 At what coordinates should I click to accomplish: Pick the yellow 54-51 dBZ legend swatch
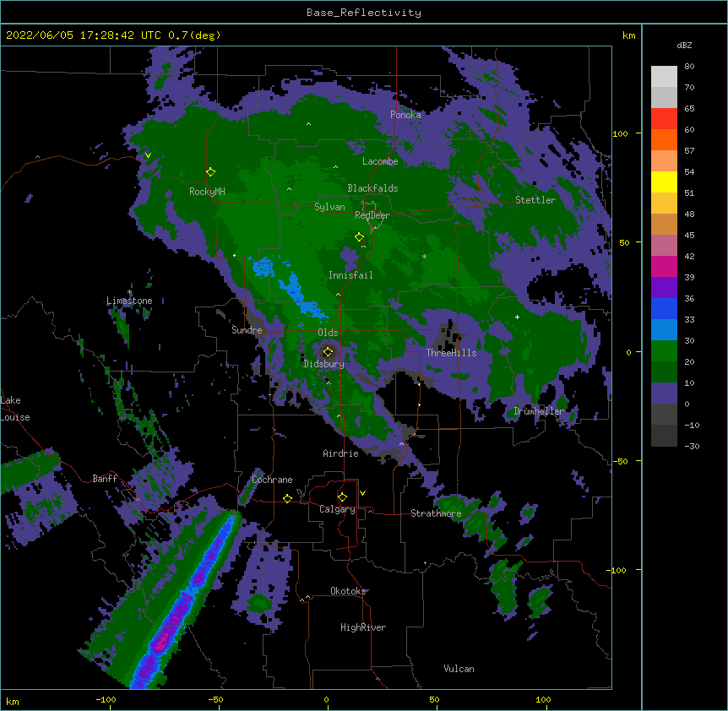click(x=664, y=182)
